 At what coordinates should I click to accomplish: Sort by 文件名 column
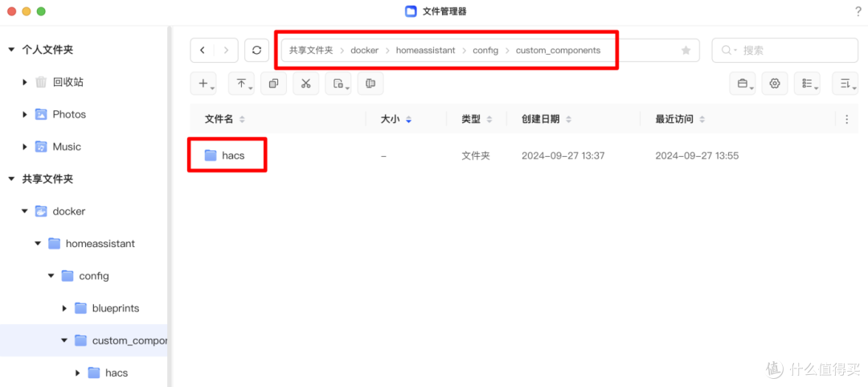point(224,119)
